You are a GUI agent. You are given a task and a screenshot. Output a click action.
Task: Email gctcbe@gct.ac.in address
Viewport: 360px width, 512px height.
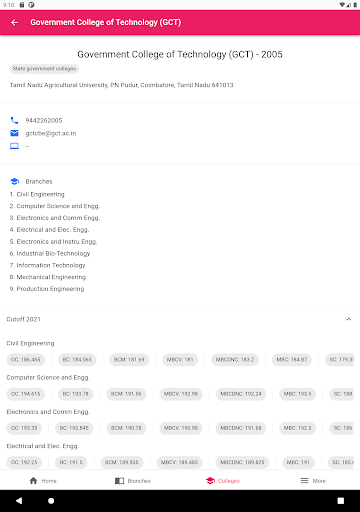[x=51, y=133]
